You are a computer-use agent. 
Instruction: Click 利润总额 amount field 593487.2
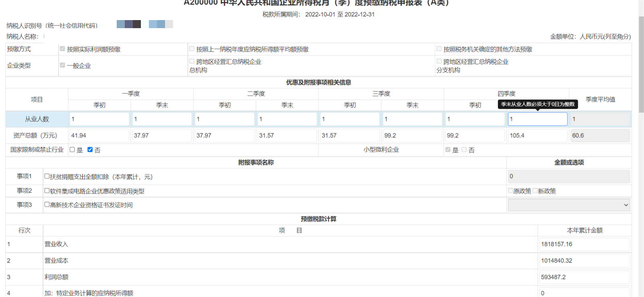pyautogui.click(x=584, y=277)
